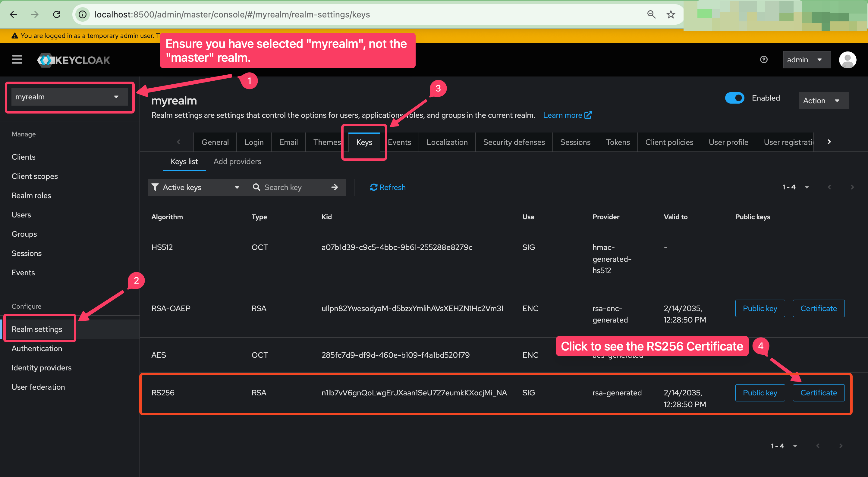Viewport: 868px width, 477px height.
Task: Open Events in the sidebar
Action: [x=23, y=272]
